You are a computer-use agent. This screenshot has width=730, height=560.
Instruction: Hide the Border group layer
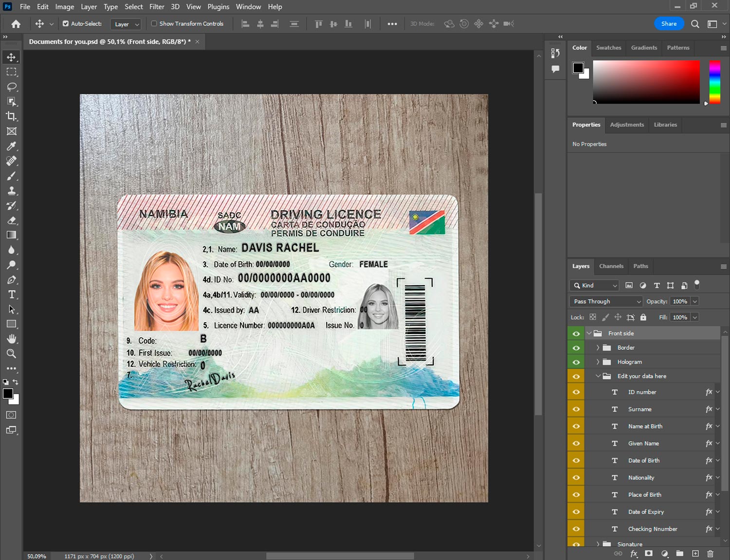[x=576, y=348]
